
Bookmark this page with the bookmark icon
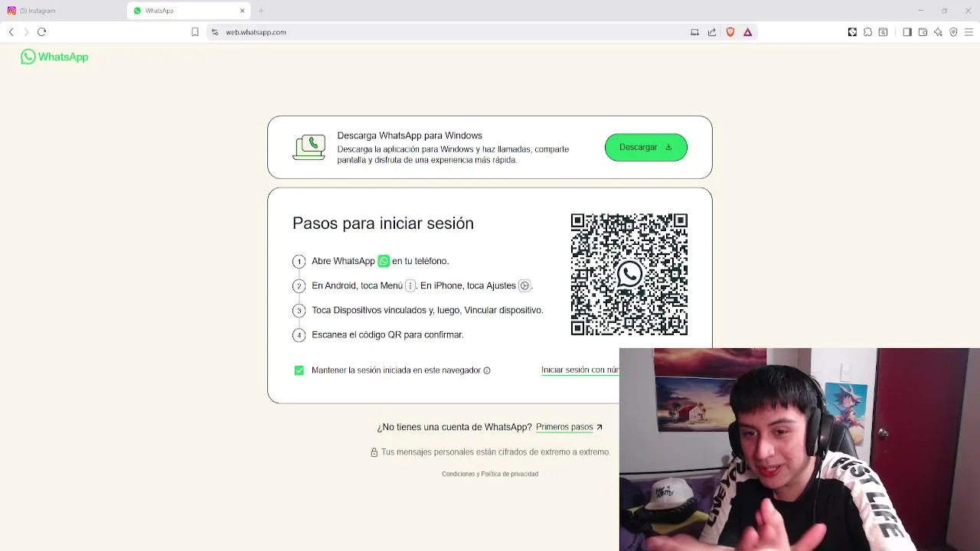click(195, 32)
